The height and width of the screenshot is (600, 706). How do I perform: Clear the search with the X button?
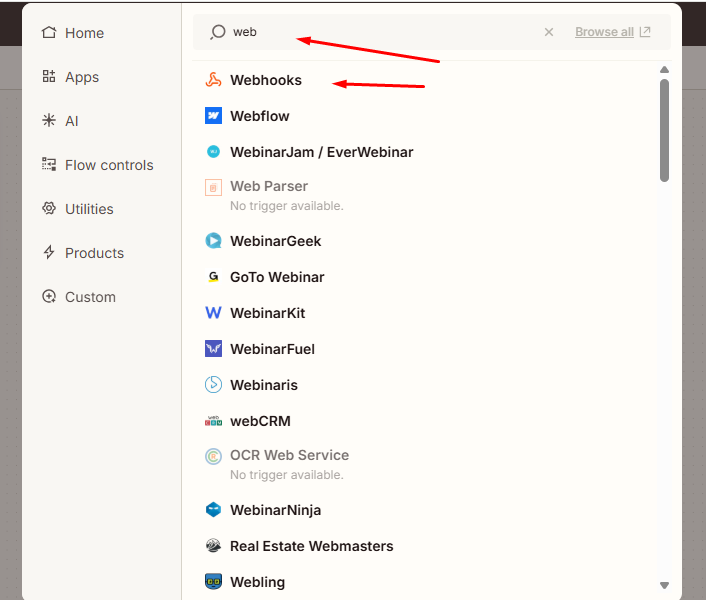point(548,32)
